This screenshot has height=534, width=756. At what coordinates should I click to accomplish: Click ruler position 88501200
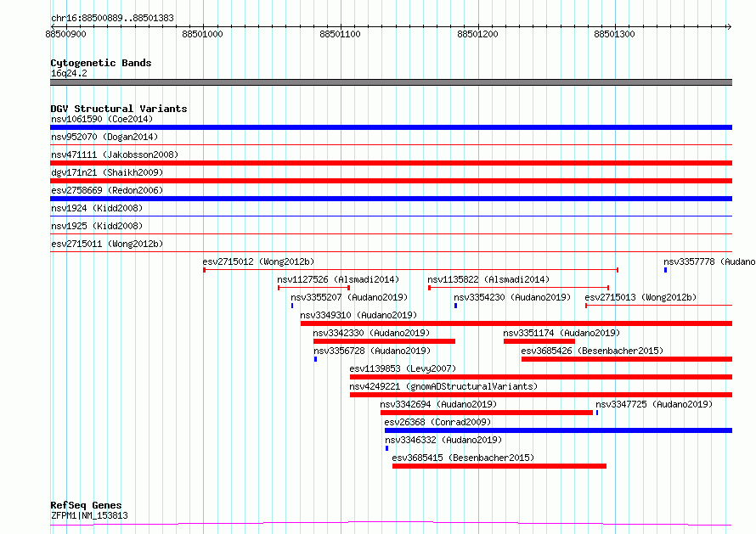pos(477,34)
